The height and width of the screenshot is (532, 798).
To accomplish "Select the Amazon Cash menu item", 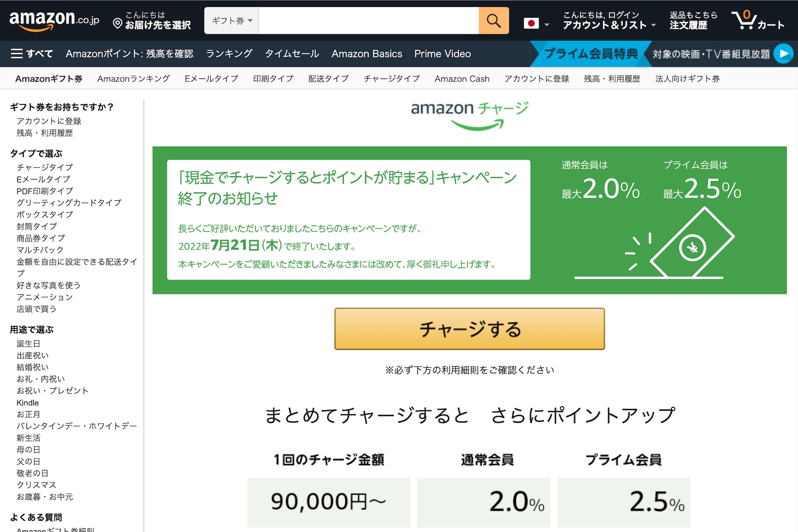I will click(x=462, y=79).
